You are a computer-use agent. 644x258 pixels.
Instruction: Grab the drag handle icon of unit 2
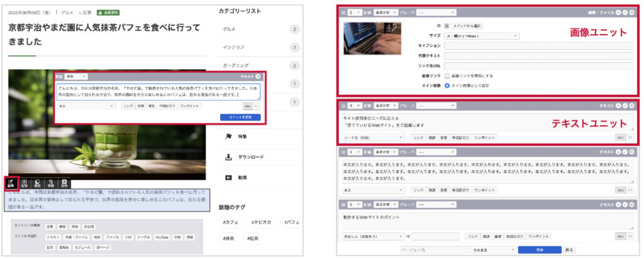[x=344, y=13]
